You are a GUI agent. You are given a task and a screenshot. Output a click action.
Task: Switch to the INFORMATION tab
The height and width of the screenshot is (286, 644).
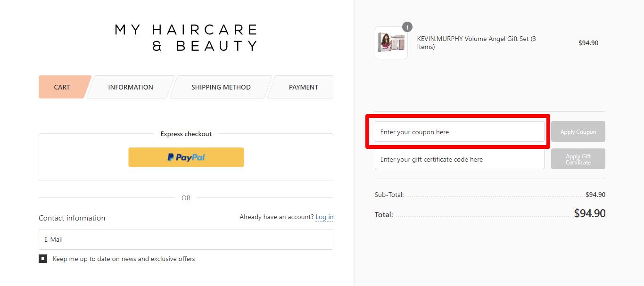pyautogui.click(x=131, y=87)
